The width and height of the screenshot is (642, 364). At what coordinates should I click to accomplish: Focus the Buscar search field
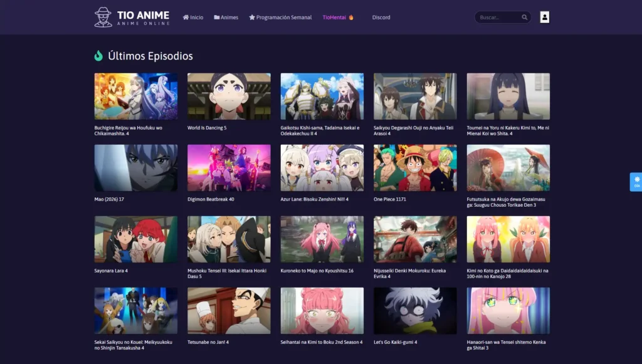(x=503, y=17)
